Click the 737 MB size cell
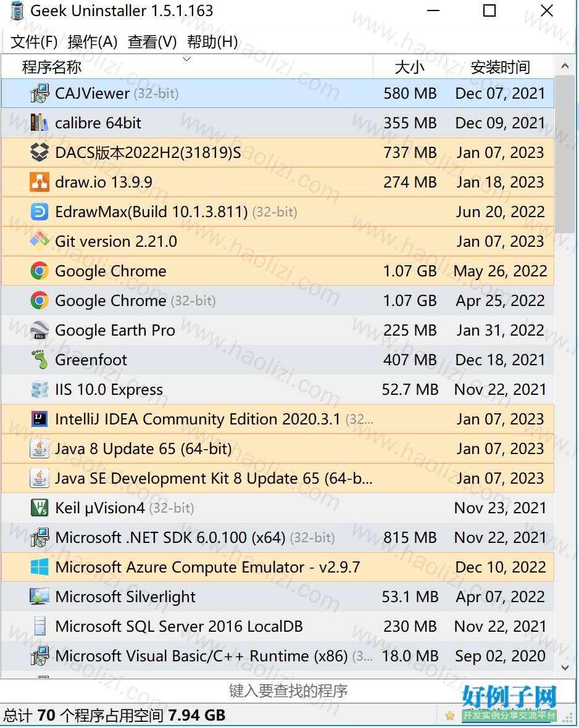 click(410, 152)
